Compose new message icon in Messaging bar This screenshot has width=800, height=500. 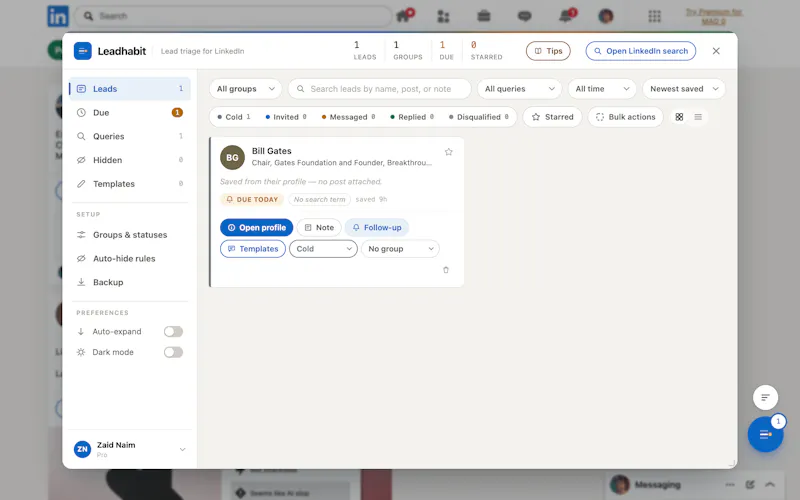point(749,485)
